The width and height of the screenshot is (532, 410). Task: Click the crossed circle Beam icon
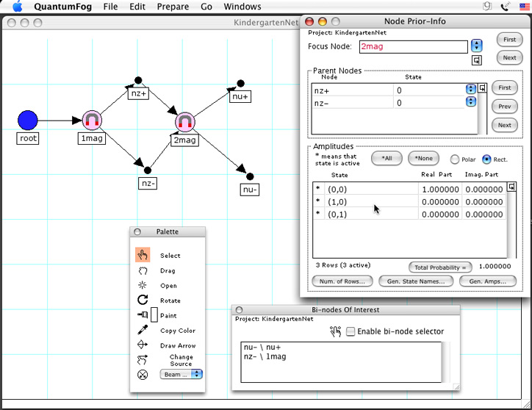coord(143,375)
